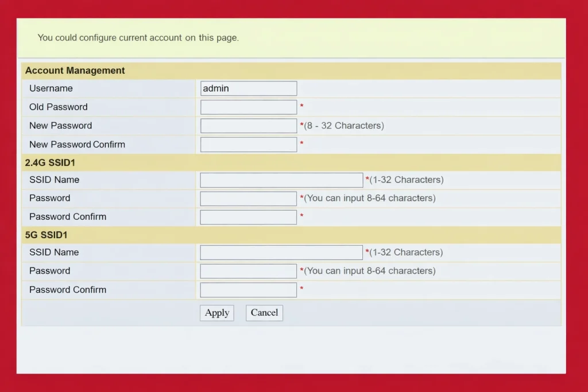Focus the 5G SSID1 Password field

pyautogui.click(x=248, y=271)
